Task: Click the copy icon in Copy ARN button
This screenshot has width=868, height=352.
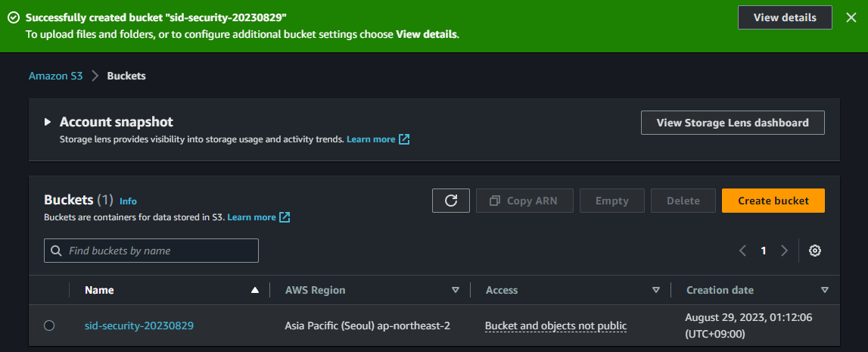Action: coord(495,201)
